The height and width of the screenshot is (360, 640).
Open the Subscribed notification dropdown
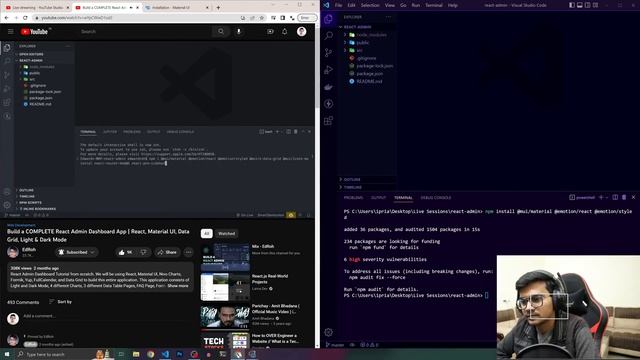click(77, 252)
